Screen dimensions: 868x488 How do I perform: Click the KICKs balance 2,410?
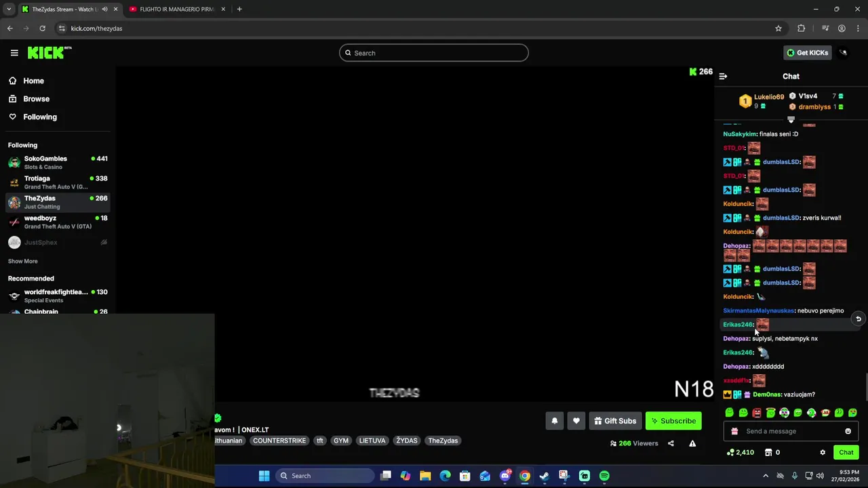(741, 452)
